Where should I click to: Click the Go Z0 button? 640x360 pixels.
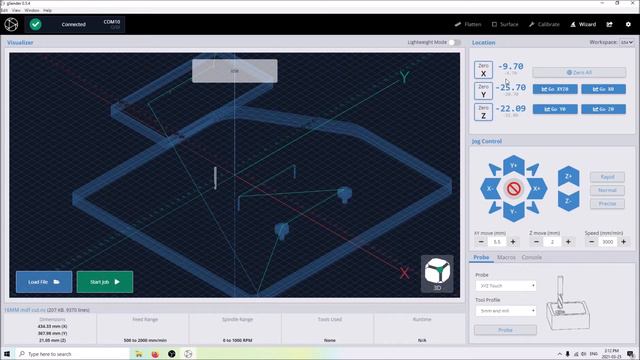[x=603, y=109]
